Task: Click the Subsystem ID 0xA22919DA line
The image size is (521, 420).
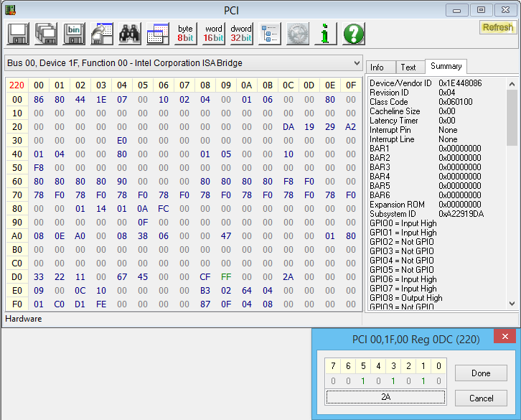Action: 427,214
